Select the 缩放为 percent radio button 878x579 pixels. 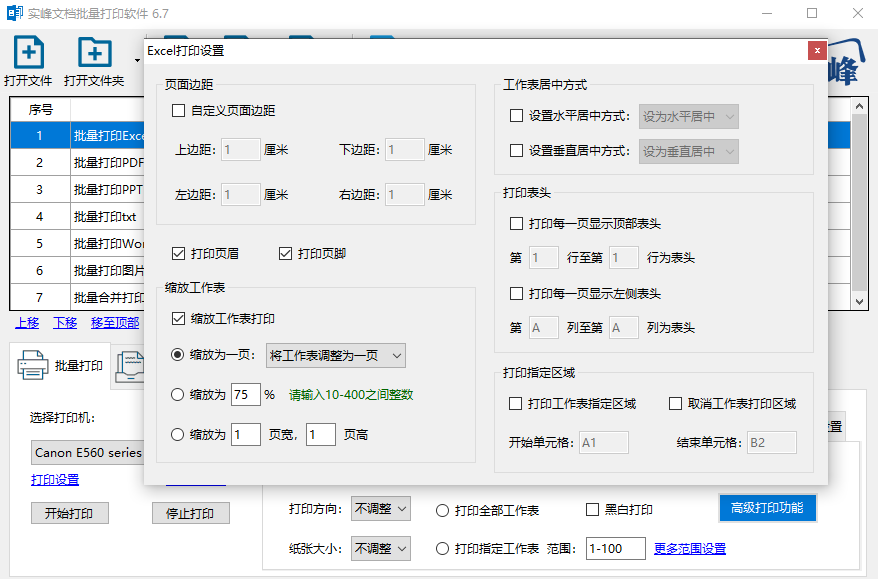coord(178,395)
